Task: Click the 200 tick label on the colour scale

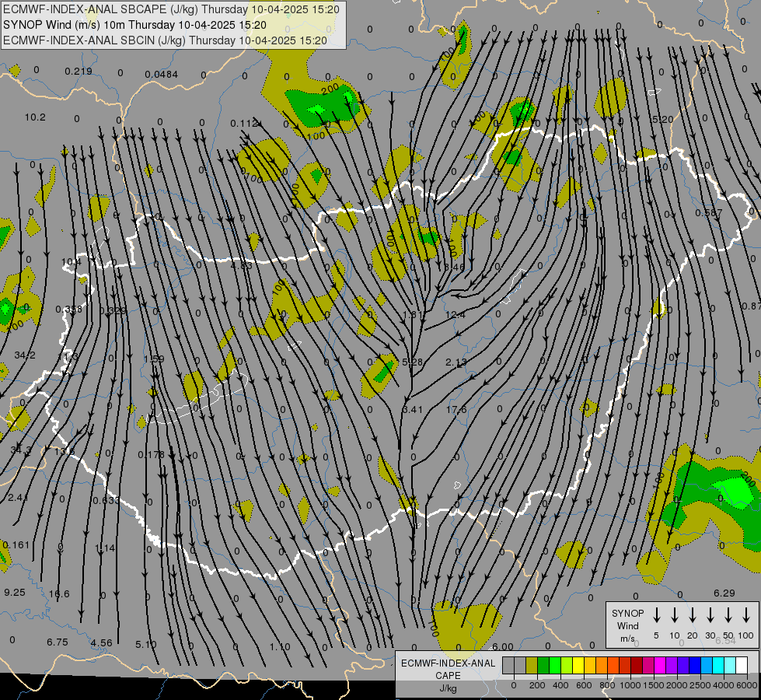Action: 537,685
